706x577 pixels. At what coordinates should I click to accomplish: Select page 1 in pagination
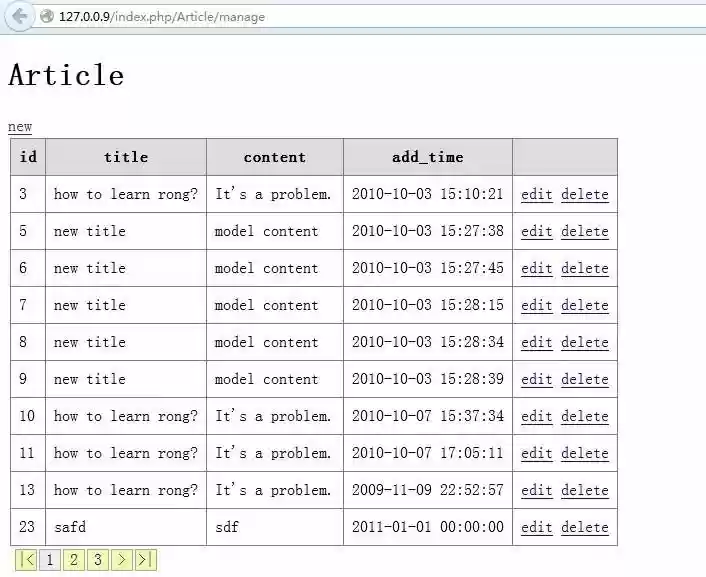coord(50,560)
